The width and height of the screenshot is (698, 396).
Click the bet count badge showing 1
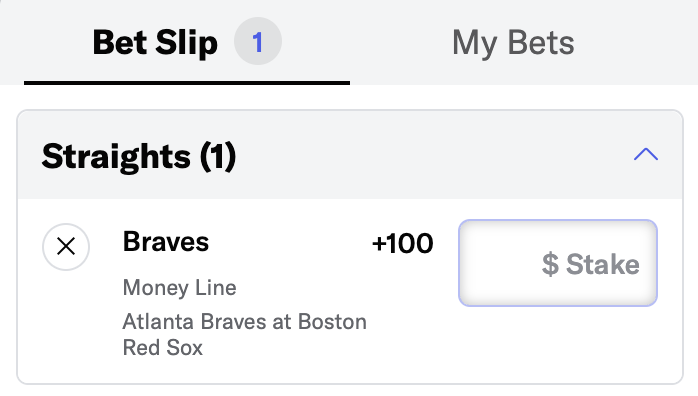pos(258,41)
